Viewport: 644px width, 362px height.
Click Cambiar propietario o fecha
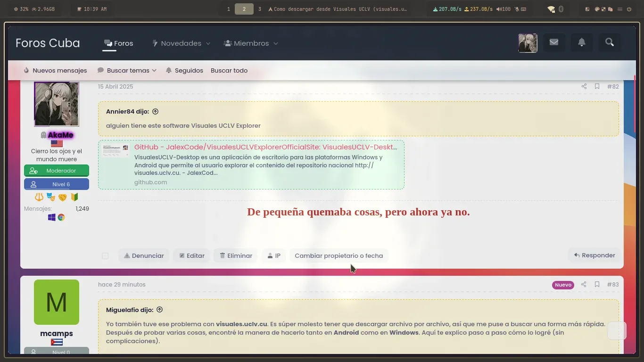tap(339, 256)
